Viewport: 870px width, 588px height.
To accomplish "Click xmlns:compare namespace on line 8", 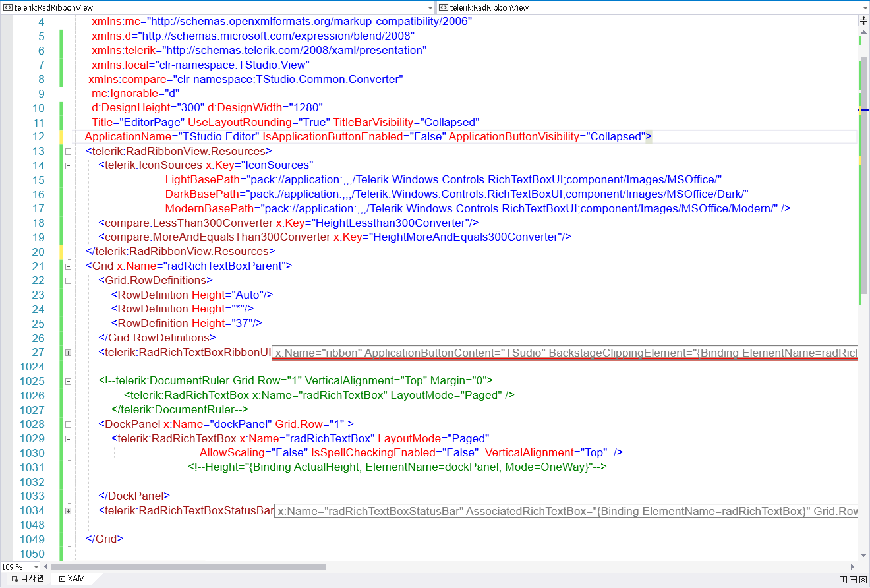I will pos(246,79).
